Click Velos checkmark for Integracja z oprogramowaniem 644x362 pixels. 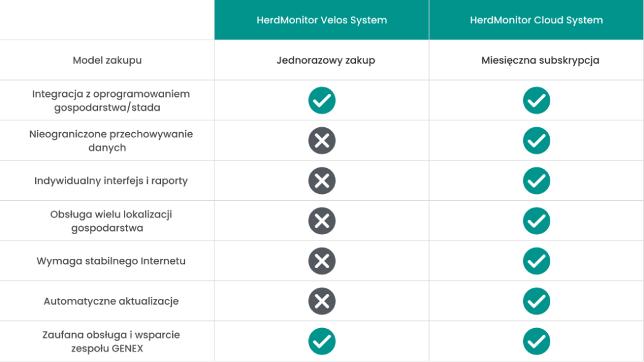[x=321, y=101]
